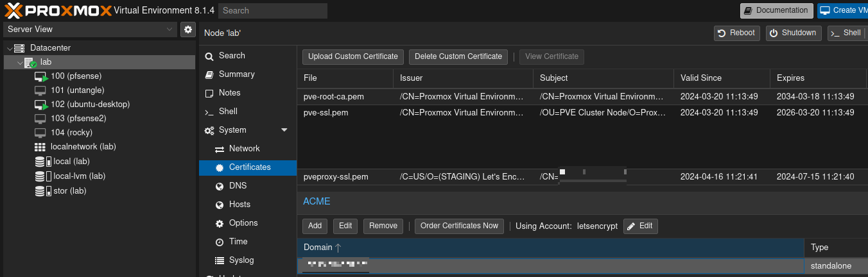Click the top-right Shell button
The width and height of the screenshot is (868, 277).
click(846, 33)
